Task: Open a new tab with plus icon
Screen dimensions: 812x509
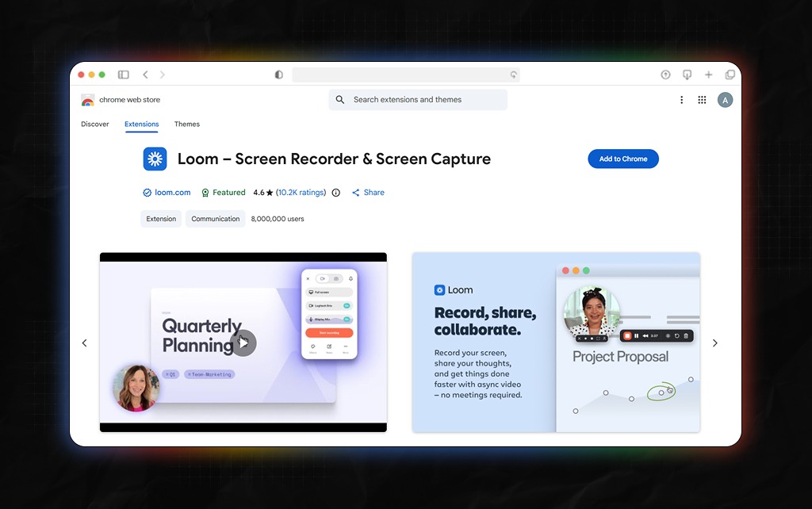Action: (x=708, y=75)
